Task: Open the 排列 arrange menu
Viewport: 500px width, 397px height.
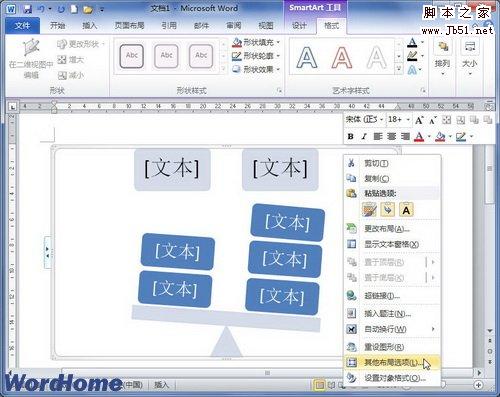Action: coord(442,57)
